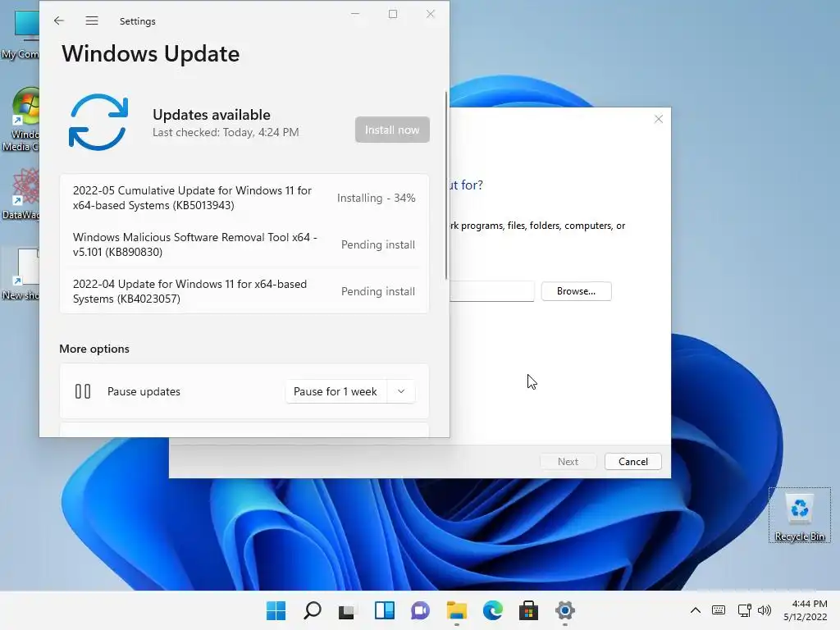Click Browse... in the shortcut wizard

pos(576,291)
